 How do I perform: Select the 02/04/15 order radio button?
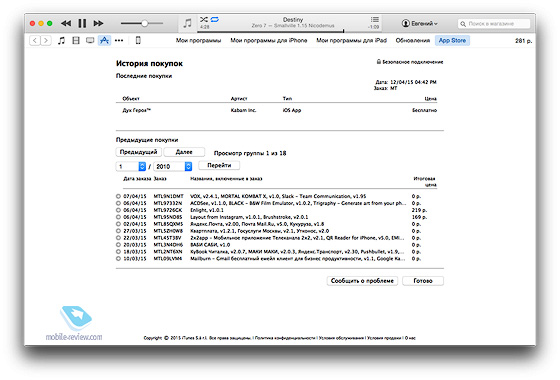pos(118,224)
